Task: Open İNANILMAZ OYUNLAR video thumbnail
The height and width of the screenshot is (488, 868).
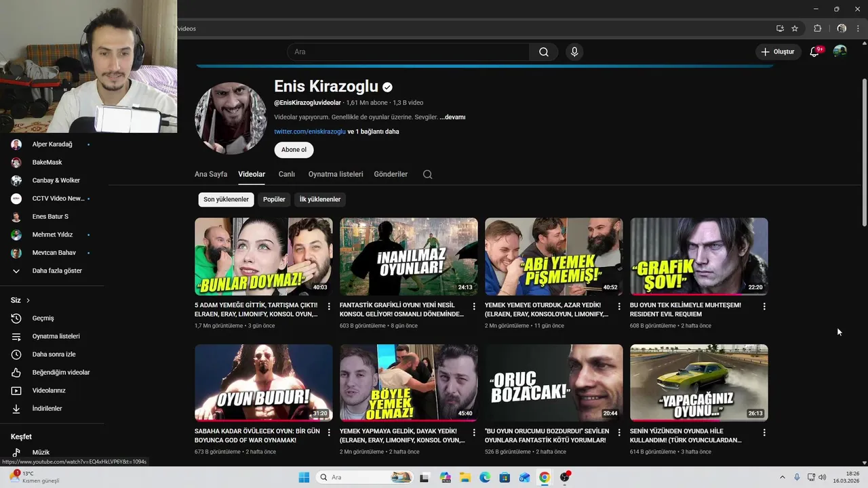Action: 409,256
